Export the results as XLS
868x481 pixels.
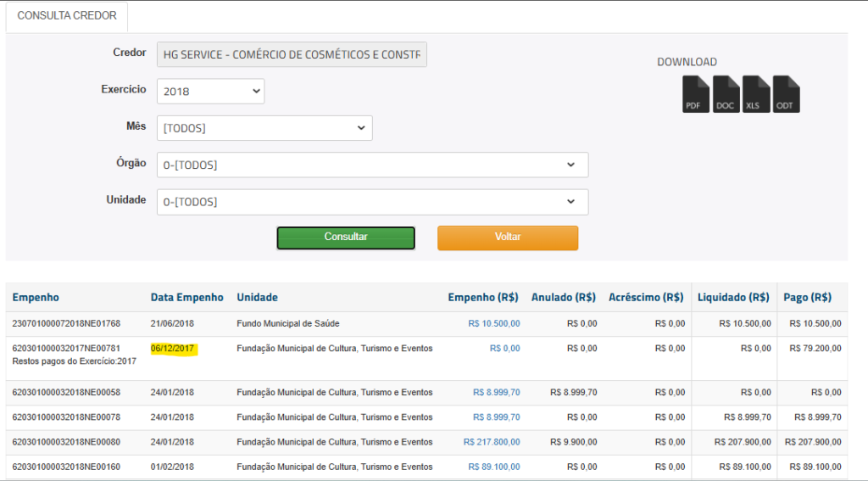click(x=755, y=94)
